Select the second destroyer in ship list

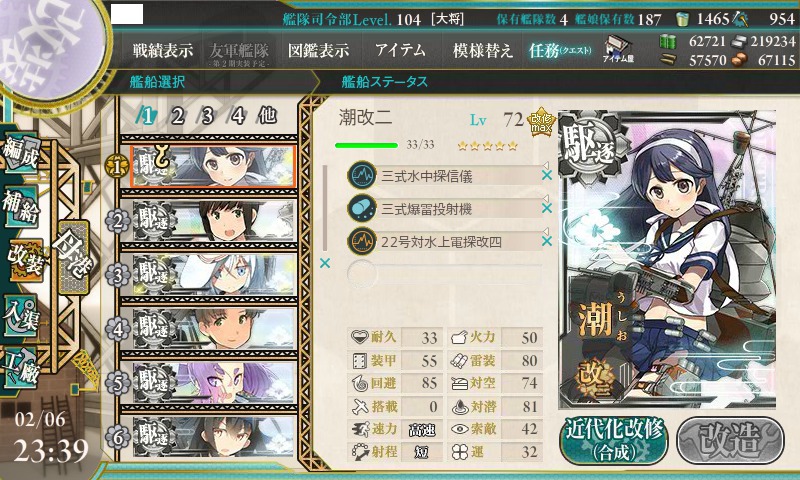tap(213, 220)
